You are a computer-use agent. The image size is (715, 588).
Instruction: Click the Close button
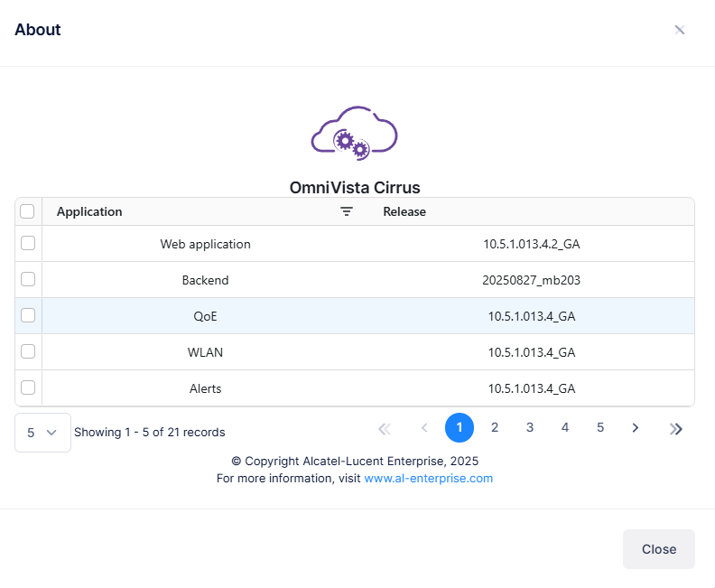click(x=659, y=549)
